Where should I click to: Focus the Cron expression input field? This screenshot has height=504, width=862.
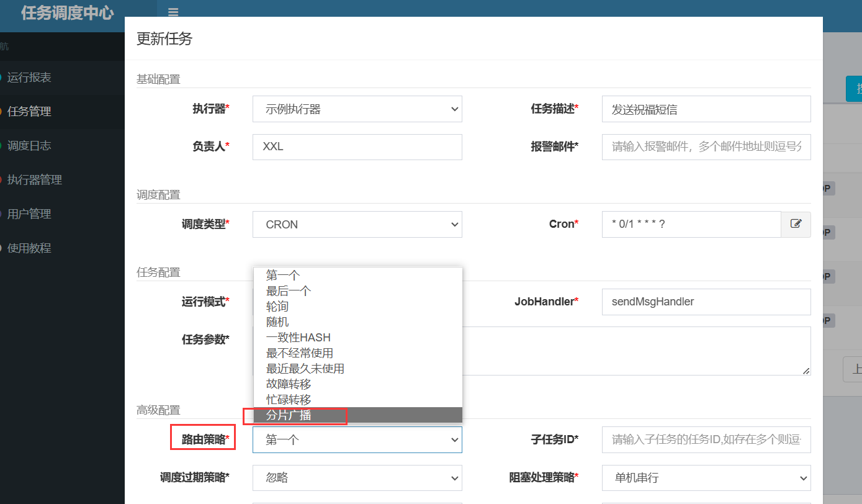[x=691, y=224]
